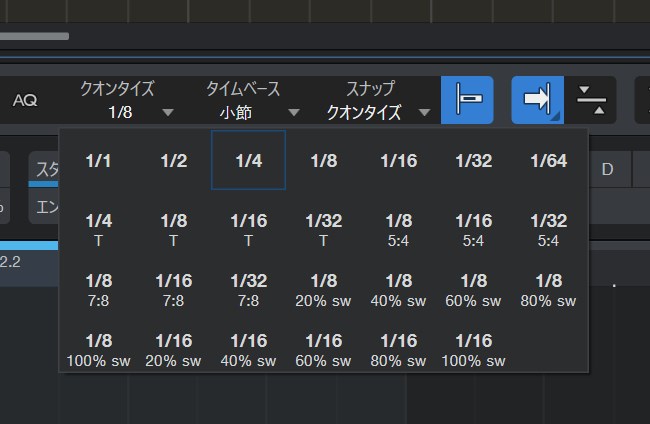The image size is (650, 424).
Task: Select 1/16 with 100% swing
Action: pyautogui.click(x=473, y=349)
